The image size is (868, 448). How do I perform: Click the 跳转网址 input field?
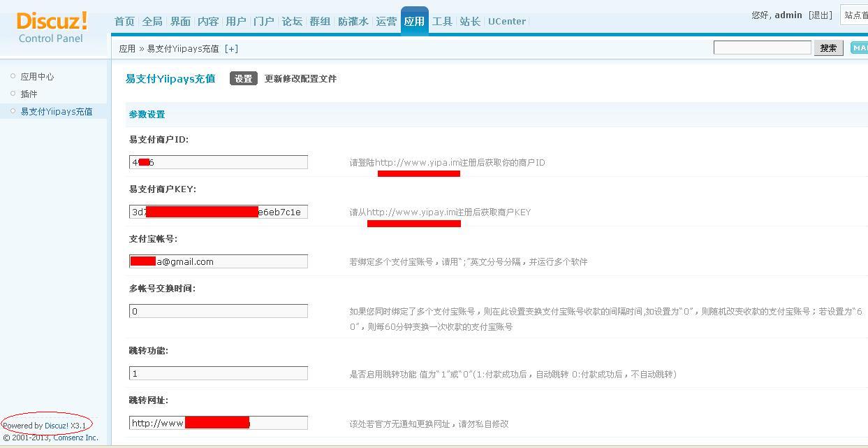pyautogui.click(x=219, y=423)
